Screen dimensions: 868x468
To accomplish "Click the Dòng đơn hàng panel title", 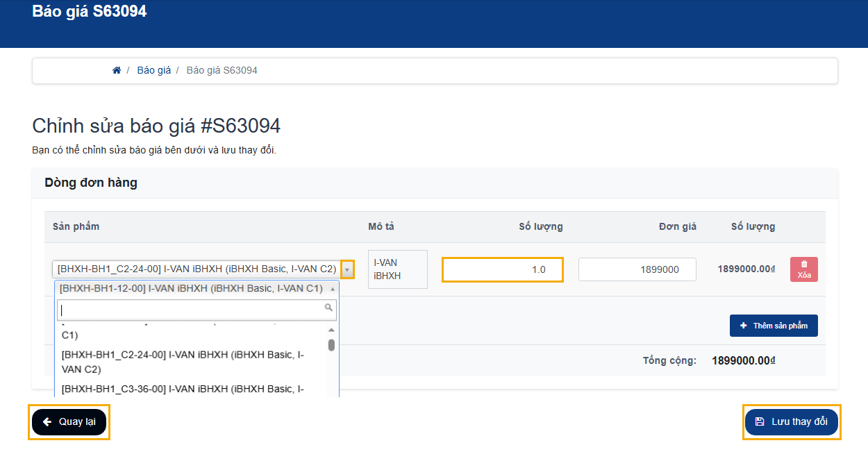I will click(91, 183).
